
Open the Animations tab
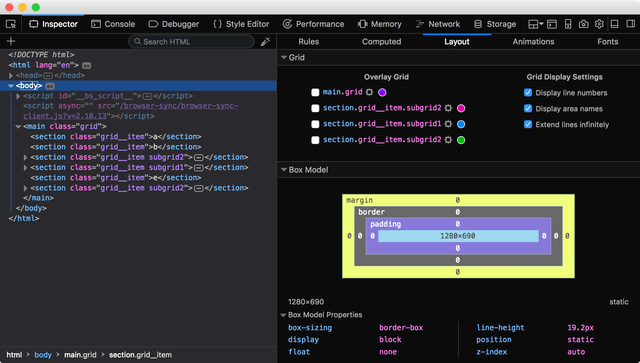pyautogui.click(x=533, y=42)
